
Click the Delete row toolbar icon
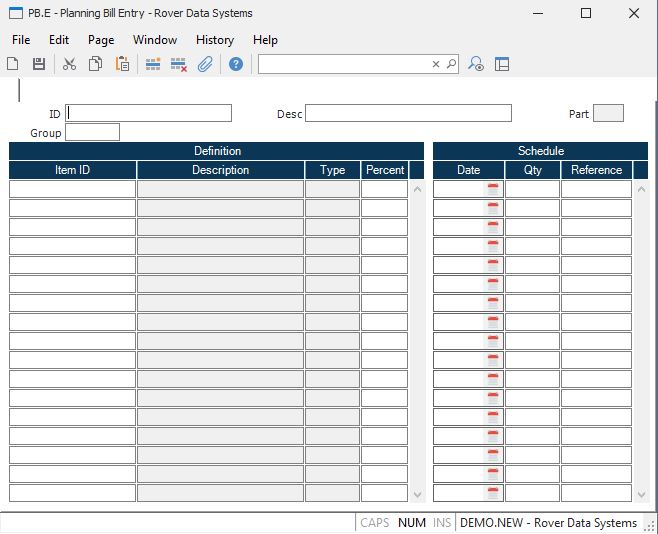pos(179,64)
